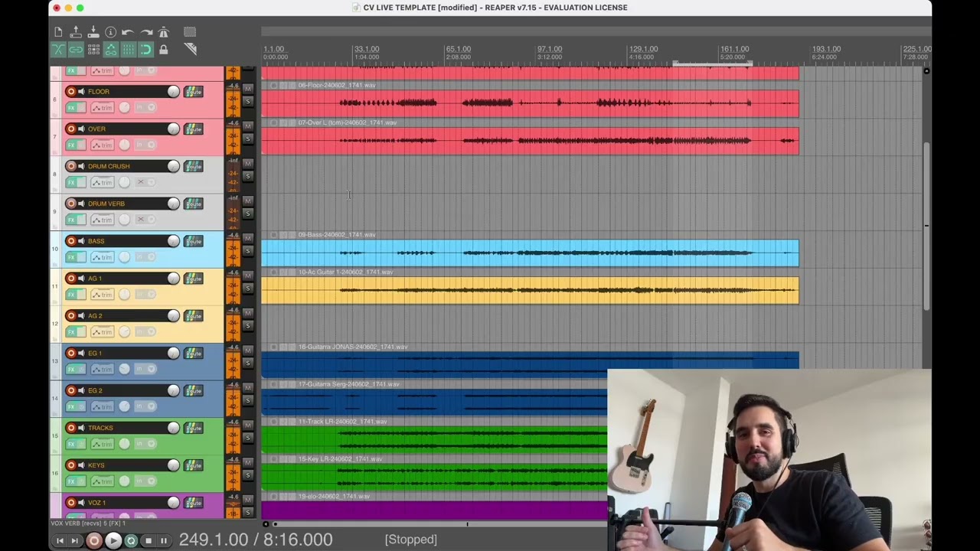Arm the FLOOR track for recording
Viewport: 980px width, 551px height.
tap(71, 92)
